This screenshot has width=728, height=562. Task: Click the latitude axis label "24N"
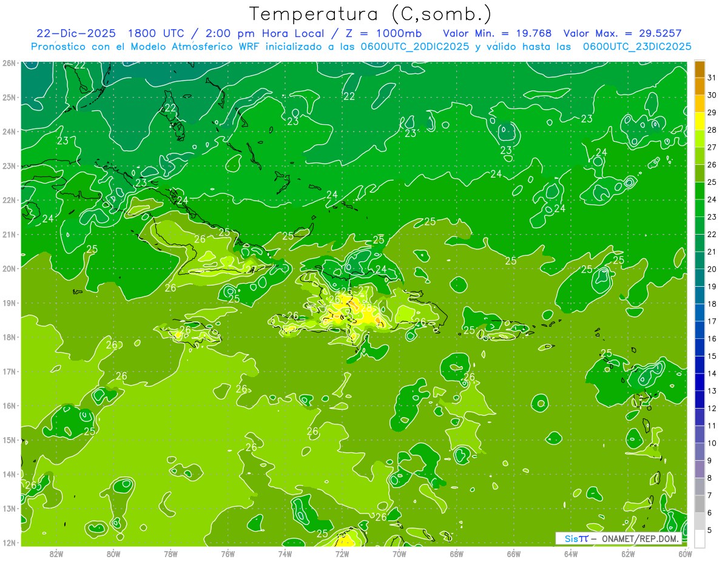[x=9, y=132]
